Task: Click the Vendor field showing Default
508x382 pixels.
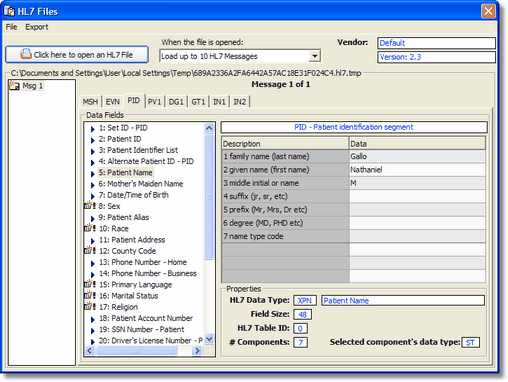Action: (x=436, y=43)
